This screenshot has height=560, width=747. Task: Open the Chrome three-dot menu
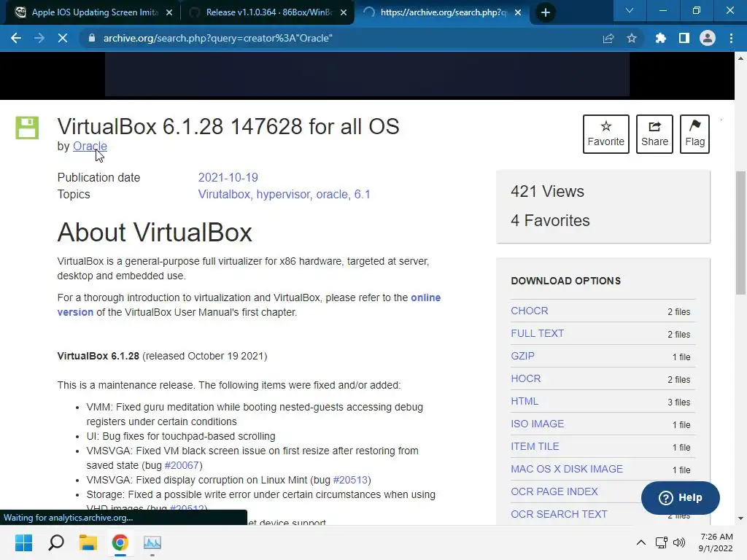point(731,38)
